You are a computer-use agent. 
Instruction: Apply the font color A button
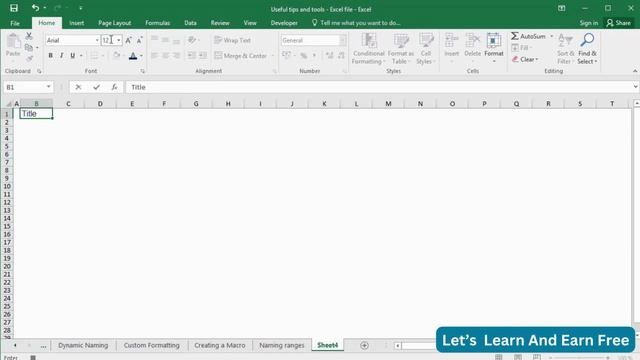133,56
